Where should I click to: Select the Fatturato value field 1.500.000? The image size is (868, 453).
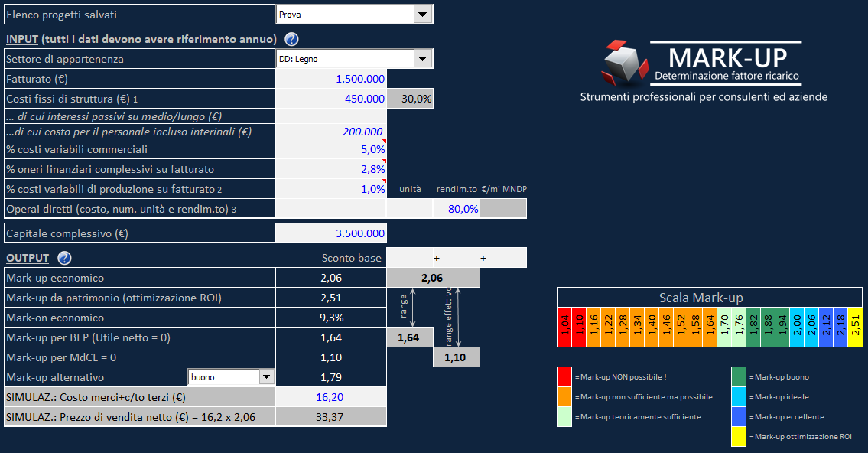tap(331, 79)
